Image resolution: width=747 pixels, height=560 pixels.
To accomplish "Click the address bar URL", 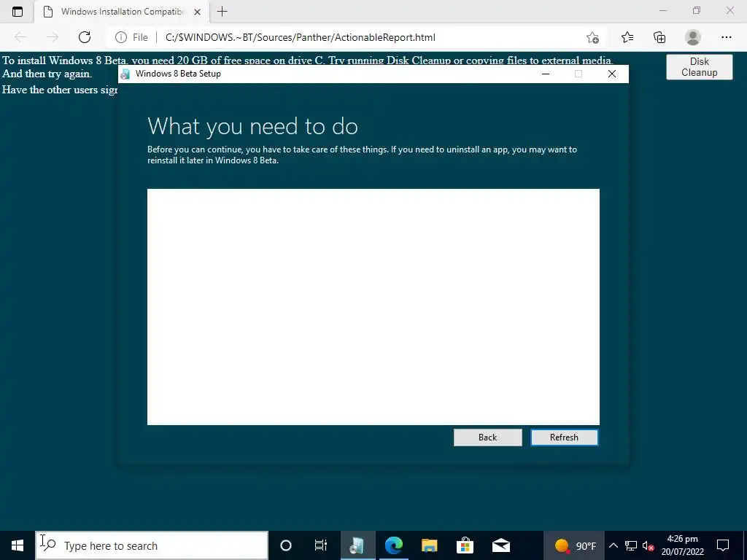I will (x=300, y=37).
